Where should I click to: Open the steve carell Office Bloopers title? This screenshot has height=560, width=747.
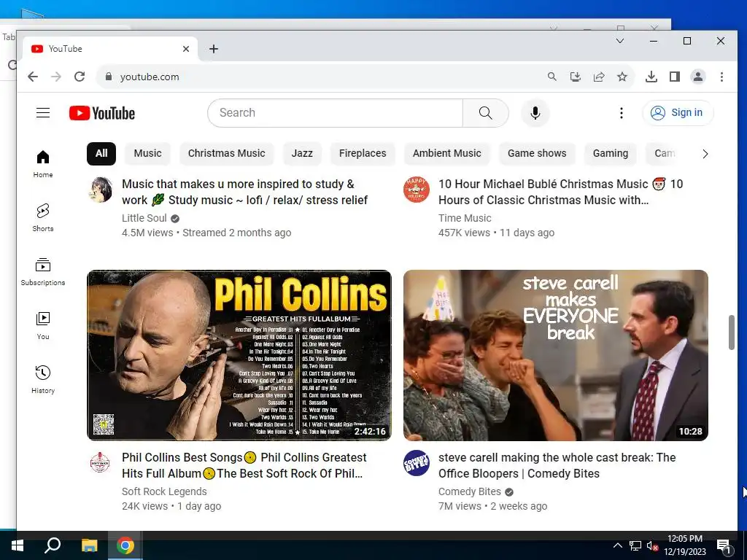(557, 465)
